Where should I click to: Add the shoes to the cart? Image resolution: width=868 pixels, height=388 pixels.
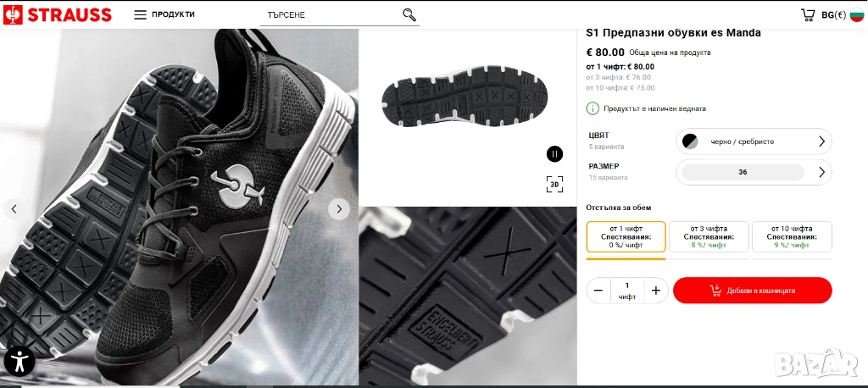[x=752, y=291]
